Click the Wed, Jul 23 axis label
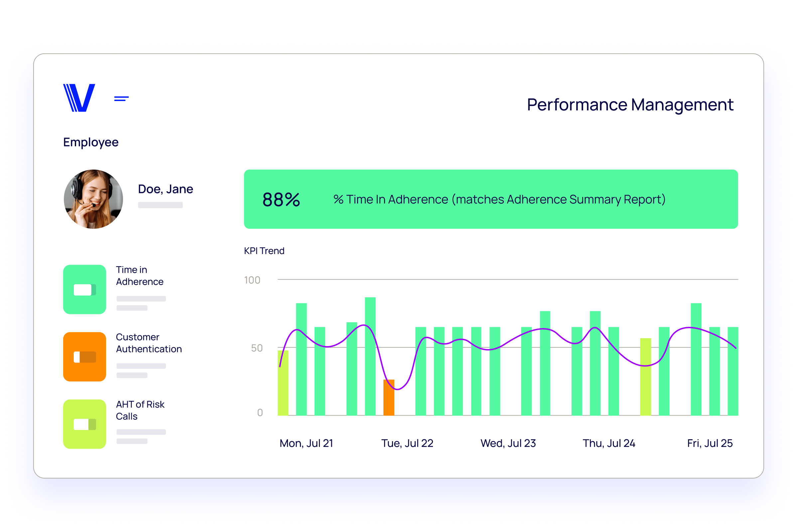798x532 pixels. point(508,443)
